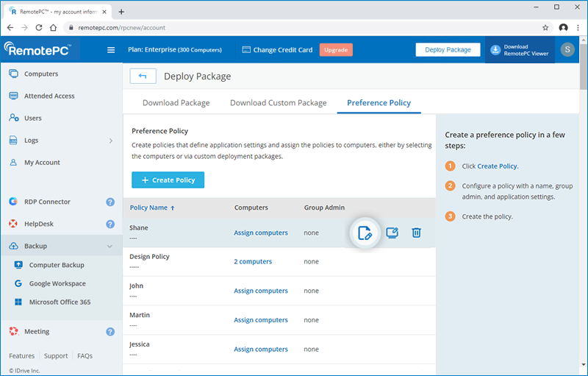Screen dimensions: 588x376
Task: Open Computer Backup in the sidebar
Action: 57,265
